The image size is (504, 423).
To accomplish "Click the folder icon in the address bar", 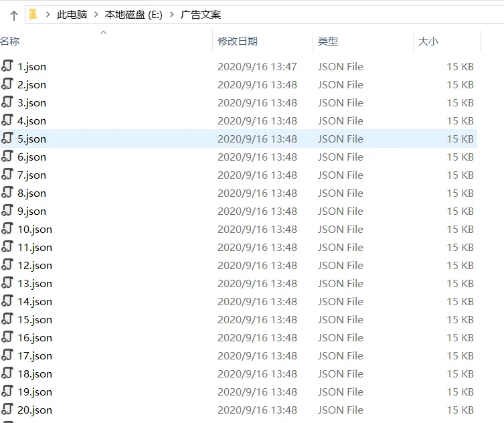I will pos(33,15).
